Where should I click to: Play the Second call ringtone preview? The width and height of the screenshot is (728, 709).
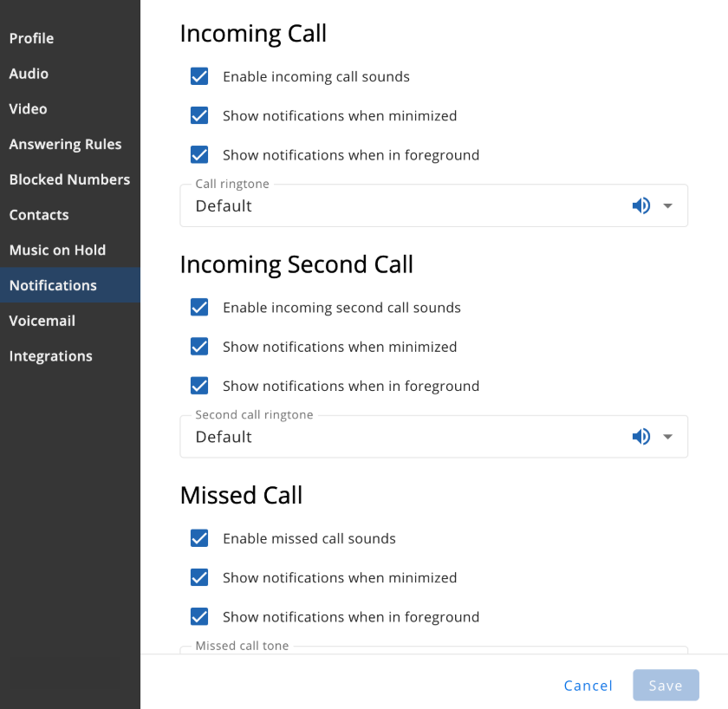pos(641,437)
